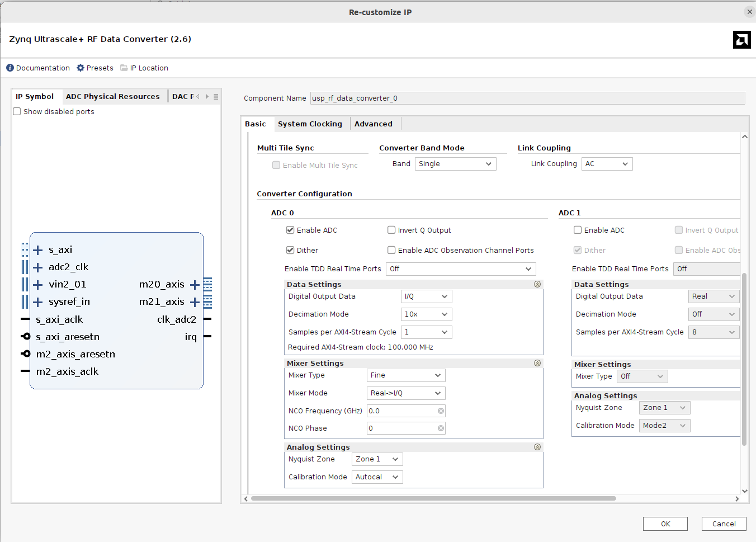Open ADC 0 Samples per AXI4-Stream Cycle dropdown
The width and height of the screenshot is (756, 542).
[426, 332]
